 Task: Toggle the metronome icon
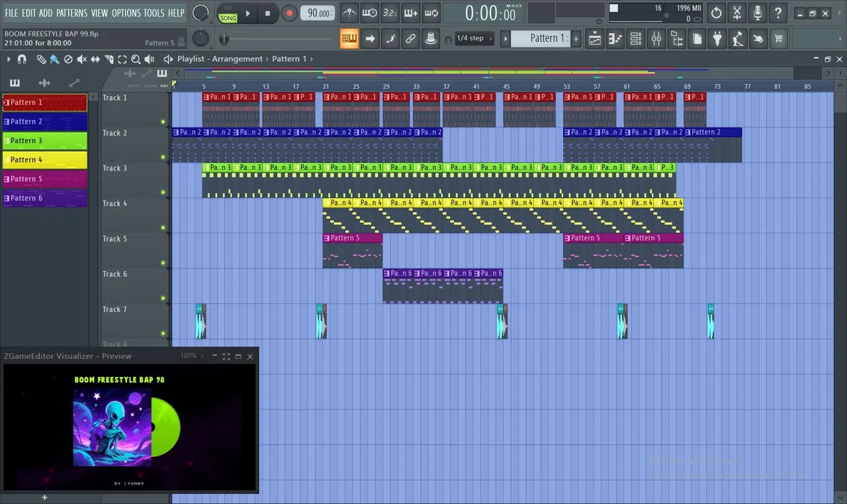[x=349, y=13]
